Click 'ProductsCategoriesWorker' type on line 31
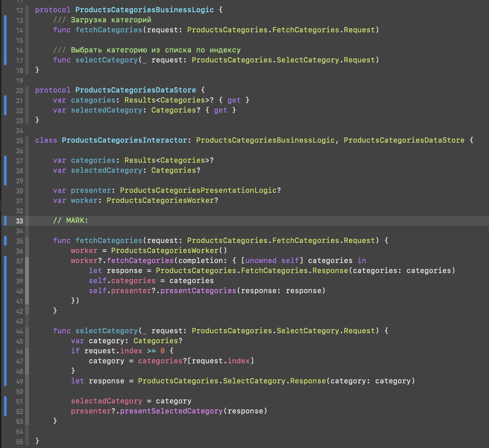Screen dimensions: 489x448 pos(160,200)
